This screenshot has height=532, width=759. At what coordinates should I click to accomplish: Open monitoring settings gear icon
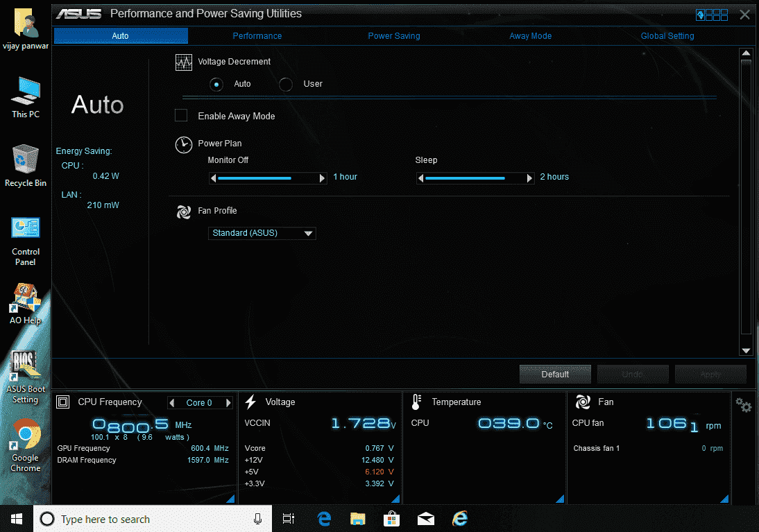(x=743, y=404)
